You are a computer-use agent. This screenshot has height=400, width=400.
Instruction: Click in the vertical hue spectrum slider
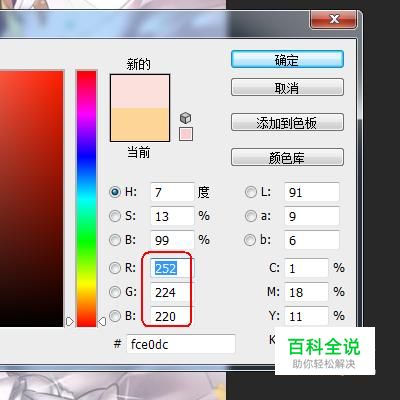(86, 198)
